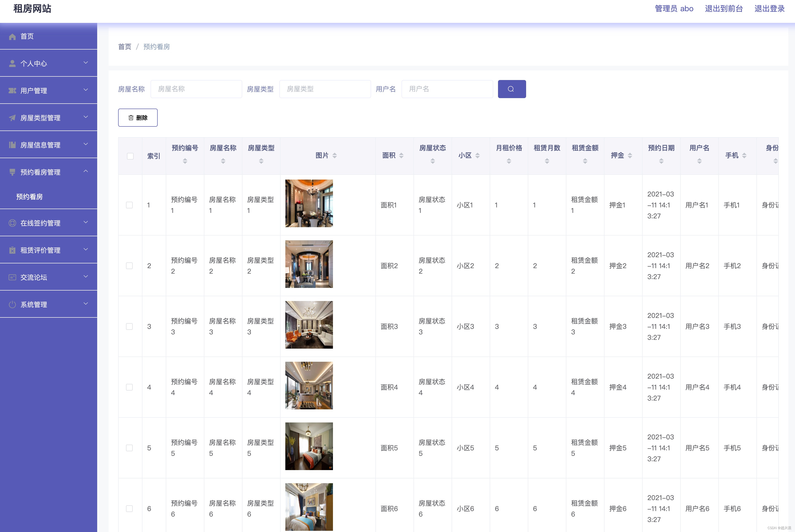This screenshot has width=795, height=532.
Task: Expand 交流论坛 with its chevron
Action: (86, 276)
